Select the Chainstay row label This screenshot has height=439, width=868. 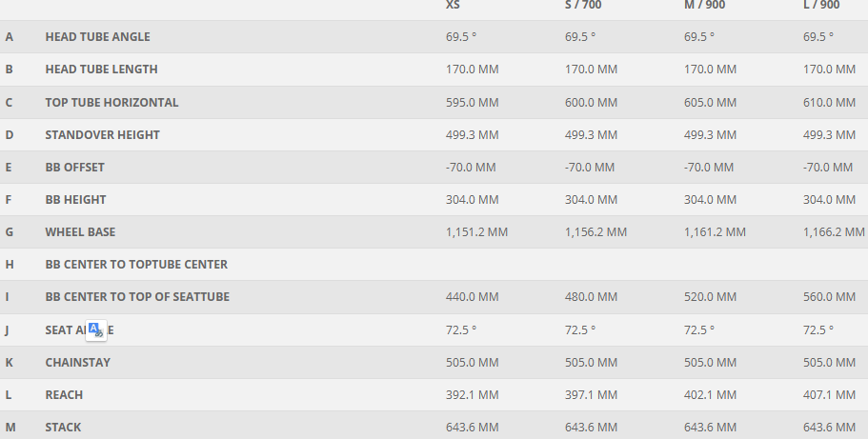77,363
